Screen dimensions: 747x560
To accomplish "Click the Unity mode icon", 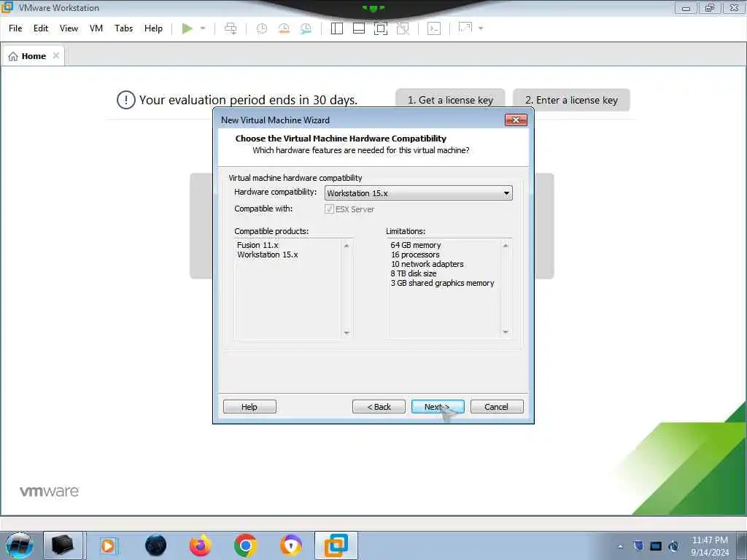I will point(403,28).
